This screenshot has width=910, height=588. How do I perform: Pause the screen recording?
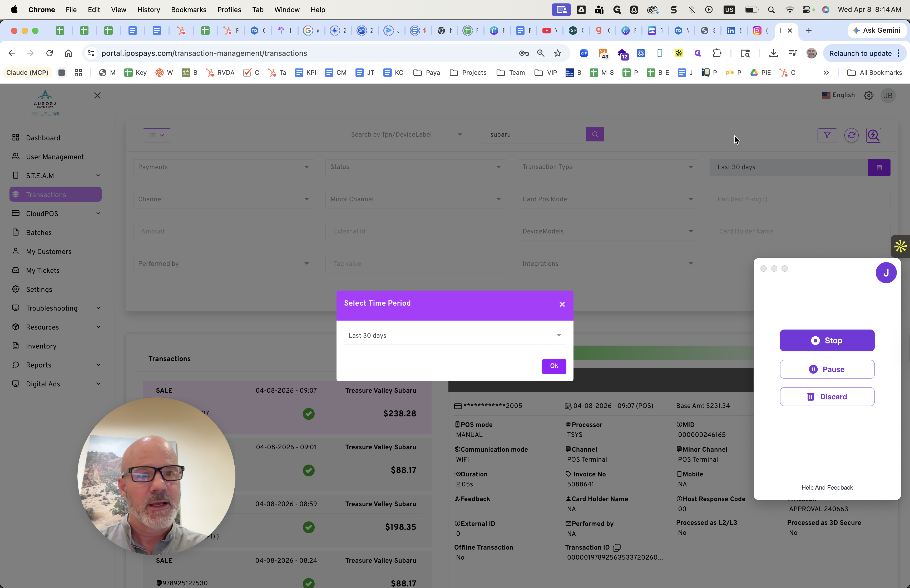(x=827, y=369)
